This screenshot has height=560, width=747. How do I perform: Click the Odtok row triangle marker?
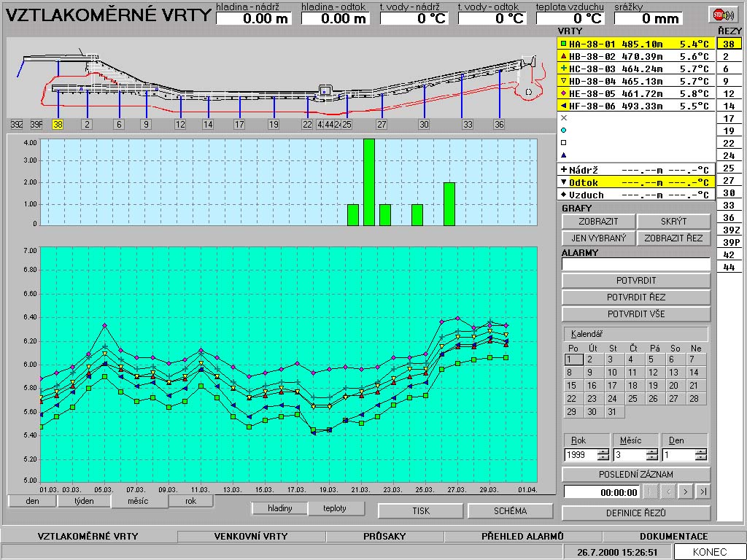[563, 182]
